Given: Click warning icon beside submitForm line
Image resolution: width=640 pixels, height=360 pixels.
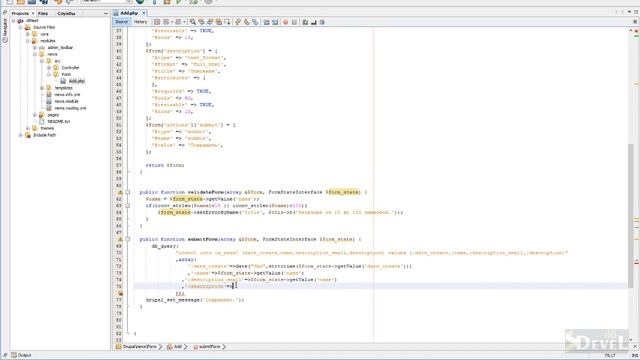Looking at the screenshot, I should click(x=120, y=239).
